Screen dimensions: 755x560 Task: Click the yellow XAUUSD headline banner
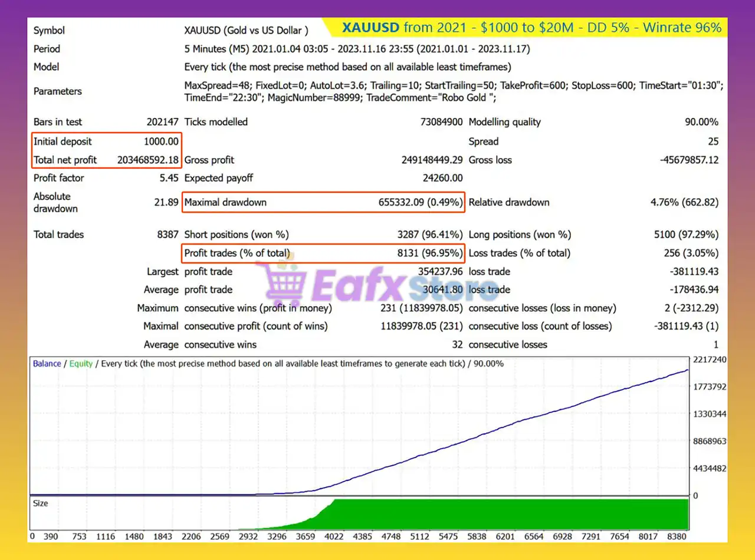[x=531, y=27]
